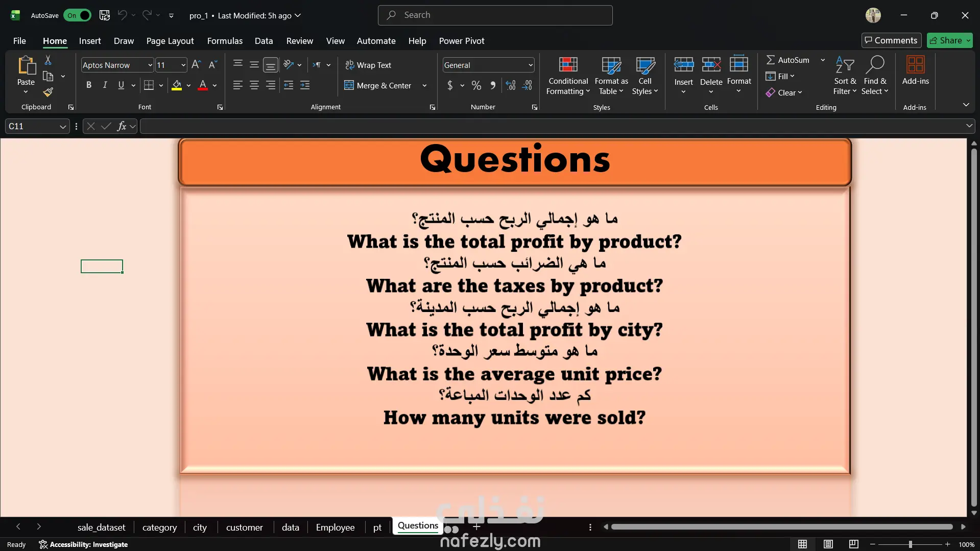The image size is (980, 551).
Task: Click the Paste clipboard icon
Action: [x=26, y=66]
